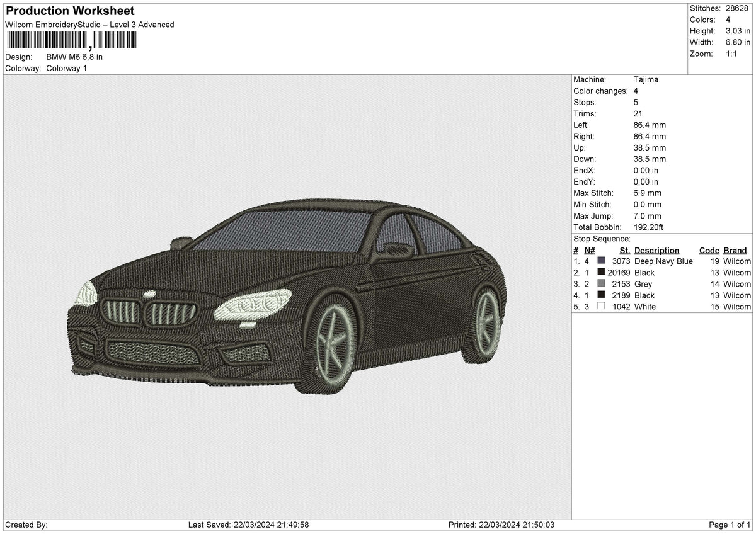Click the stitch count 28628
756x534 pixels.
[x=736, y=8]
